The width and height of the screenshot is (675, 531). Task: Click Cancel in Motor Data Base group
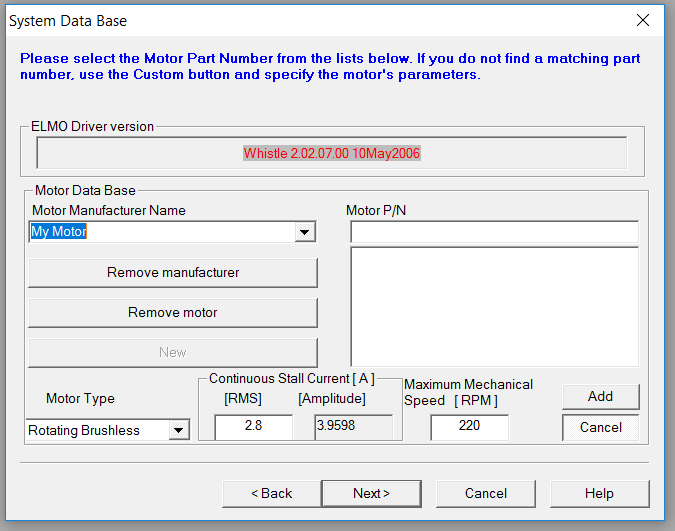pyautogui.click(x=601, y=428)
